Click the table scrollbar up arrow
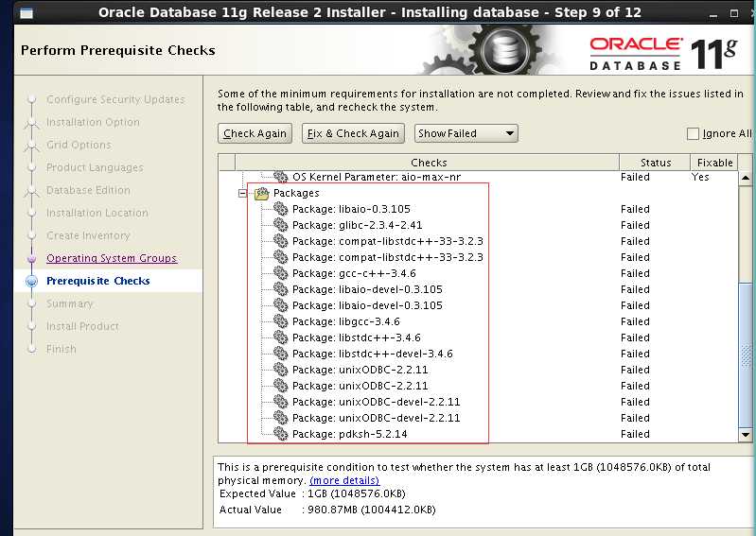This screenshot has width=756, height=536. pos(746,178)
